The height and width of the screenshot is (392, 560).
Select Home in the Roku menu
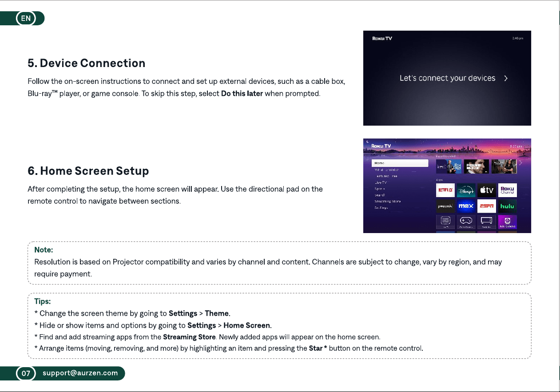400,163
